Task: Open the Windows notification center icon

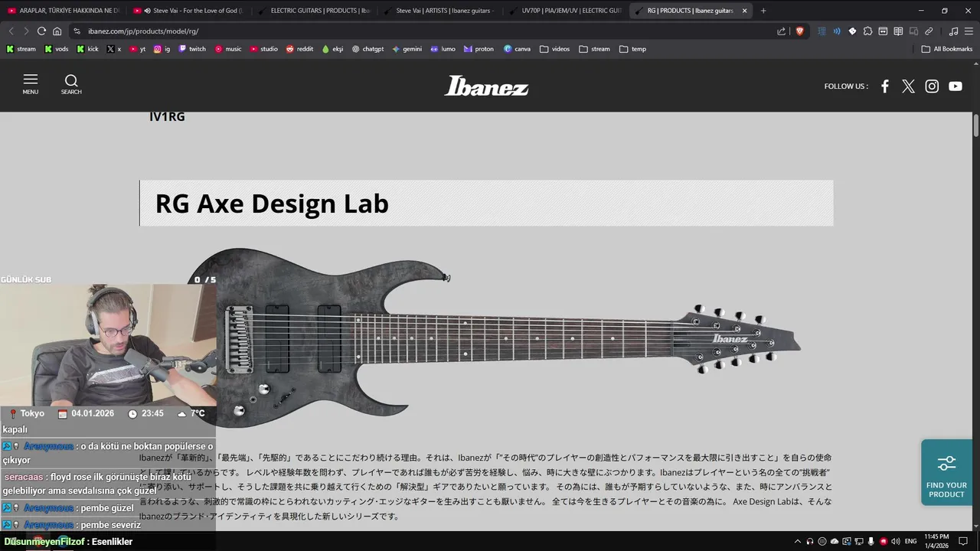Action: pyautogui.click(x=963, y=541)
